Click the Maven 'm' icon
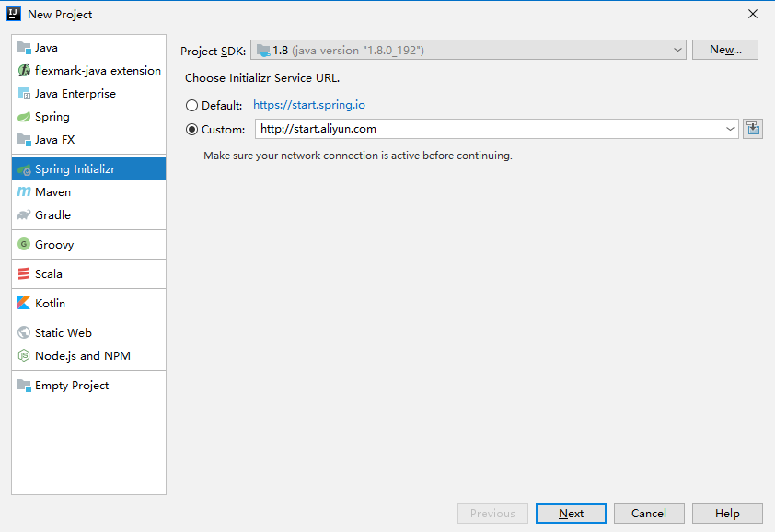 point(24,191)
